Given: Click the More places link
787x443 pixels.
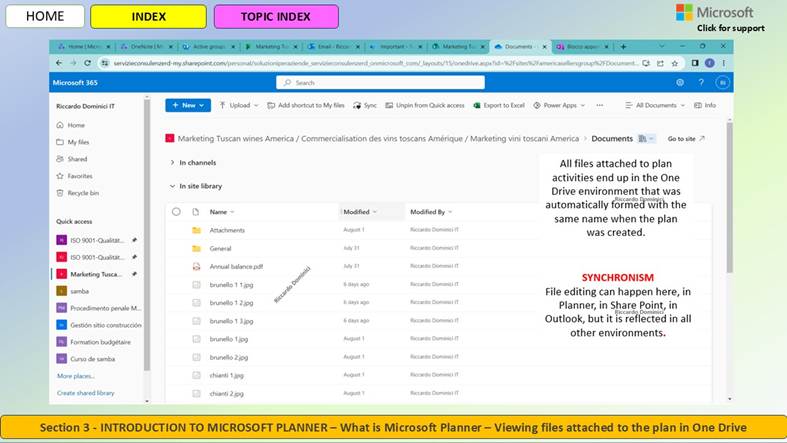Looking at the screenshot, I should pyautogui.click(x=76, y=376).
